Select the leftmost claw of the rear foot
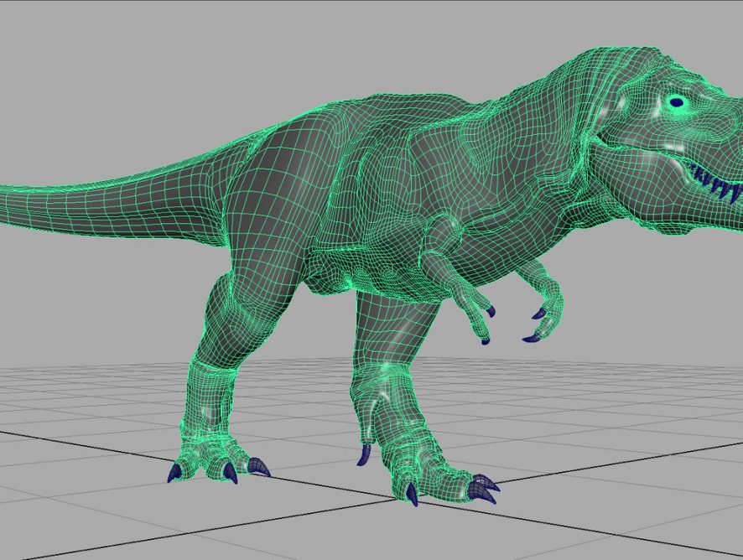 click(x=174, y=474)
